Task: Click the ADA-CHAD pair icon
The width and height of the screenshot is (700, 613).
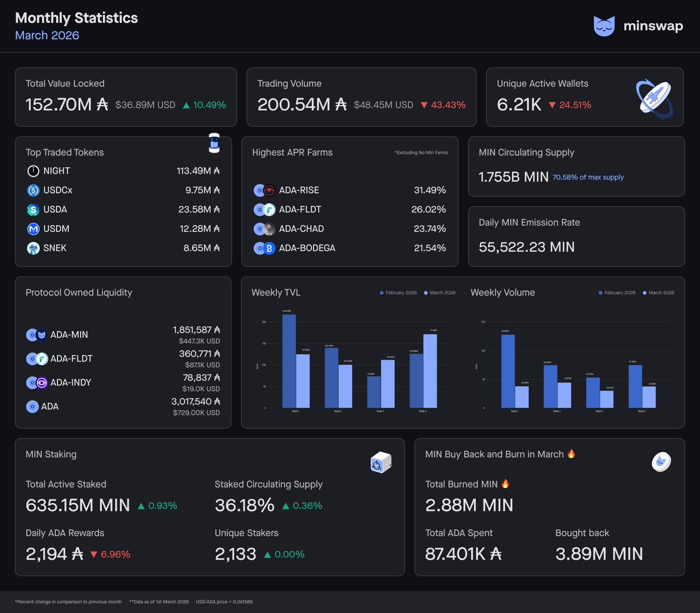Action: (x=264, y=229)
